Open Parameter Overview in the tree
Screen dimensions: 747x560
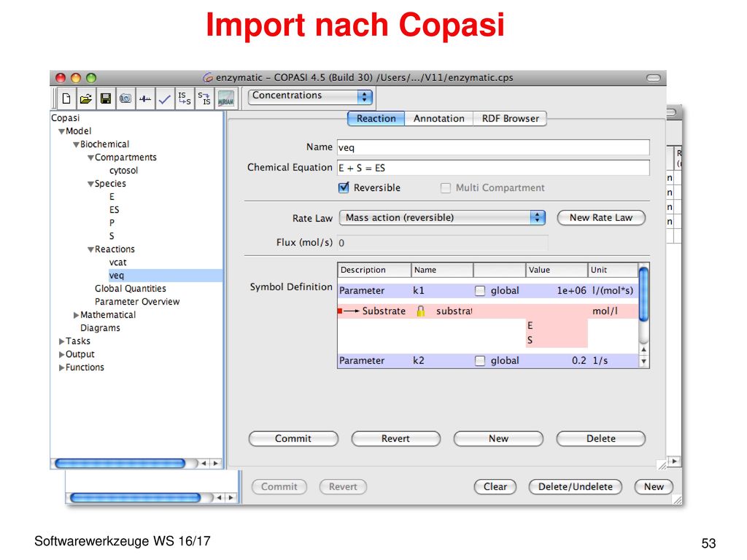point(137,302)
